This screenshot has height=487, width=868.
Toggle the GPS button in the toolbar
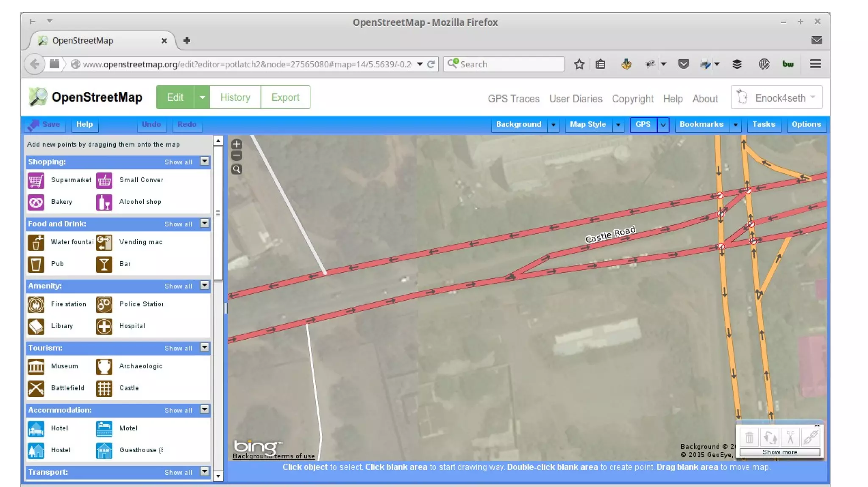click(643, 125)
